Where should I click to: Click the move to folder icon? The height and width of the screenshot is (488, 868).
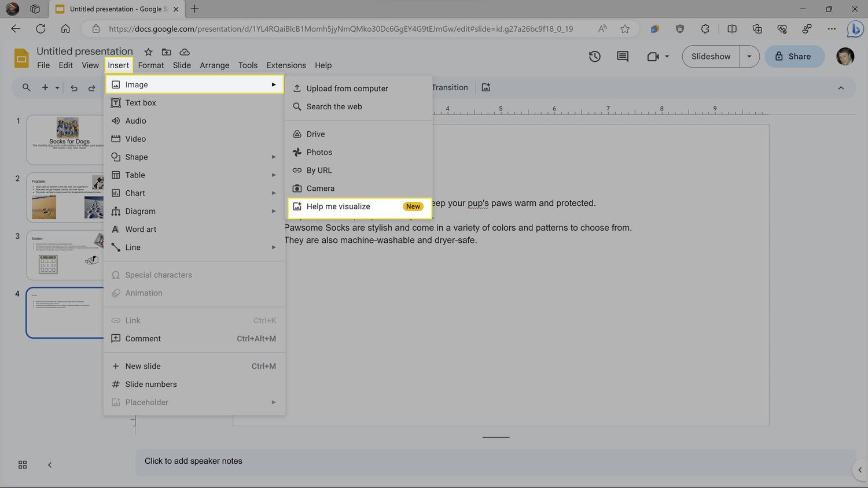(167, 52)
